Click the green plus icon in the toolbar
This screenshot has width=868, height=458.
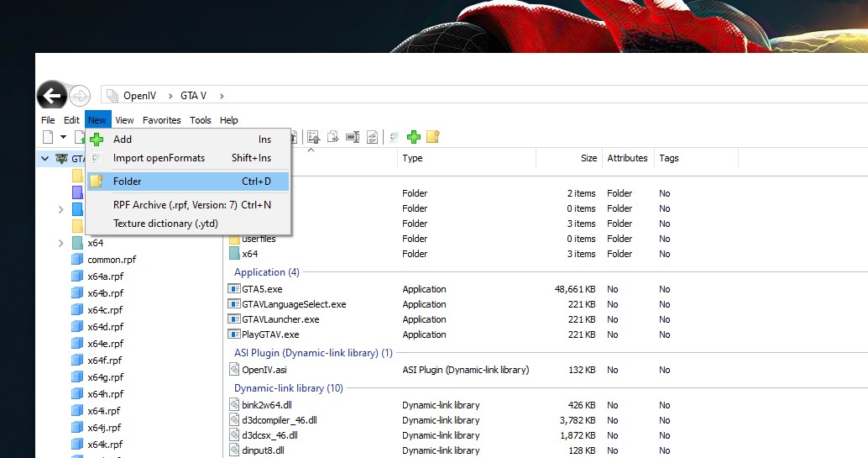coord(413,137)
